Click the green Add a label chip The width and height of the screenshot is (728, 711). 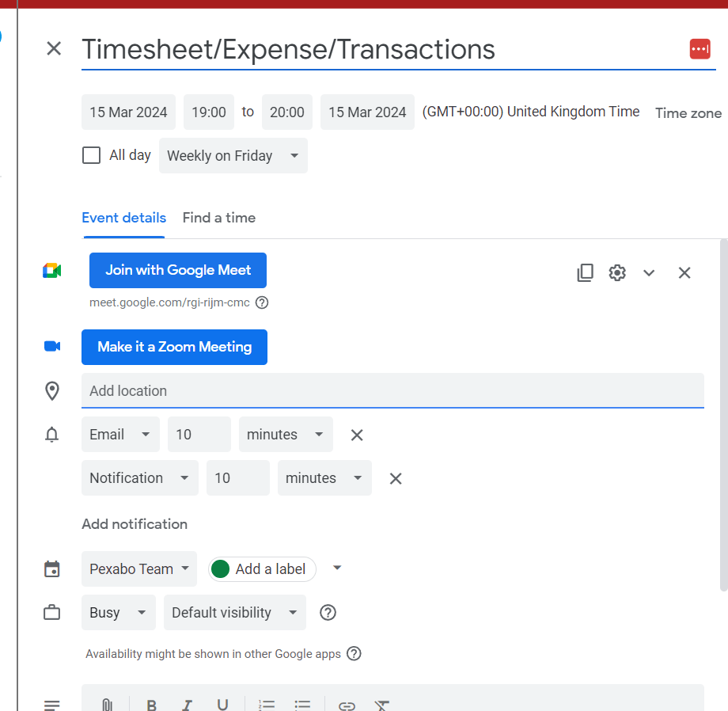coord(263,569)
